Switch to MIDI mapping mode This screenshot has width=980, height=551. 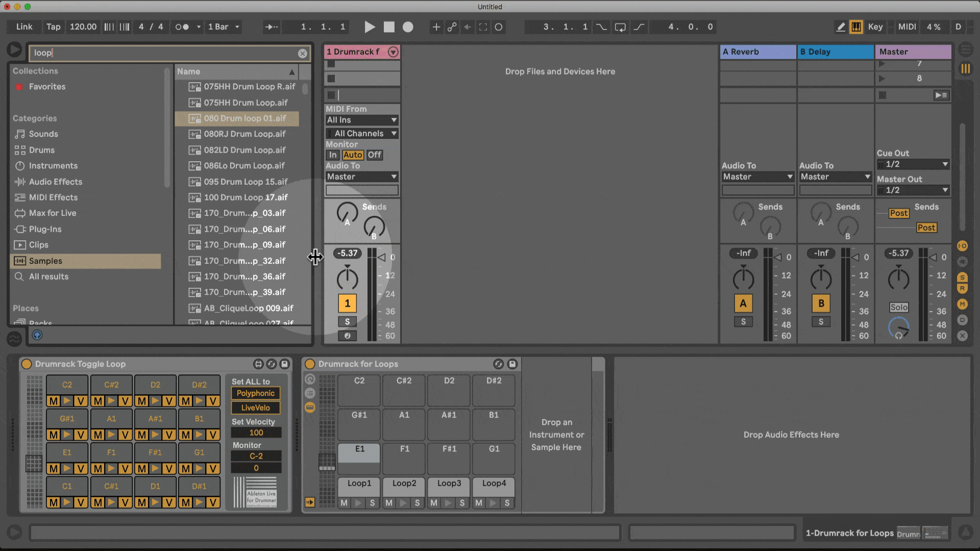click(907, 27)
